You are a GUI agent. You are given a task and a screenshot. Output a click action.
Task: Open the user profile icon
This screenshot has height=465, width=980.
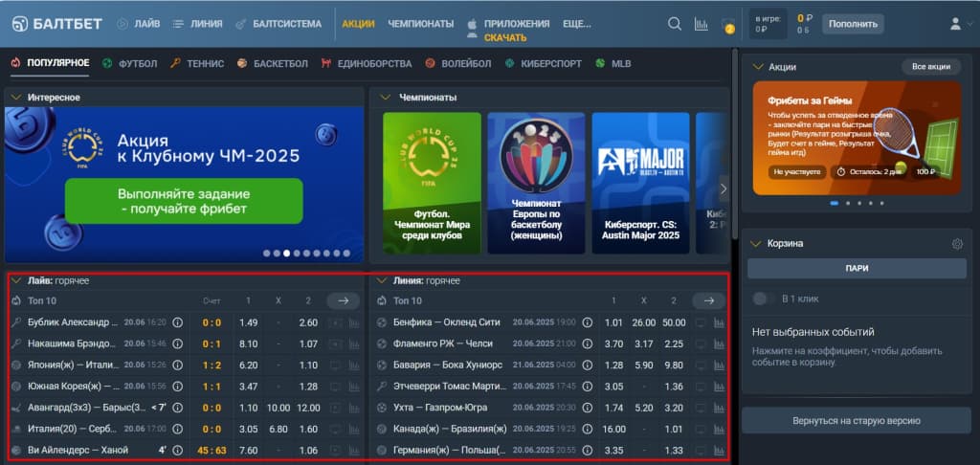(x=955, y=24)
